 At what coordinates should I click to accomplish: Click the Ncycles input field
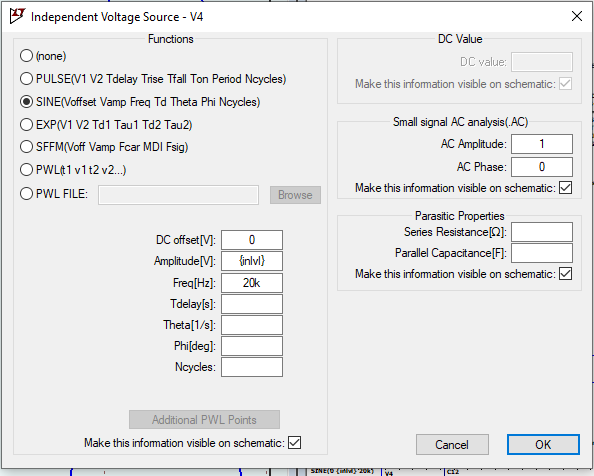pos(252,367)
